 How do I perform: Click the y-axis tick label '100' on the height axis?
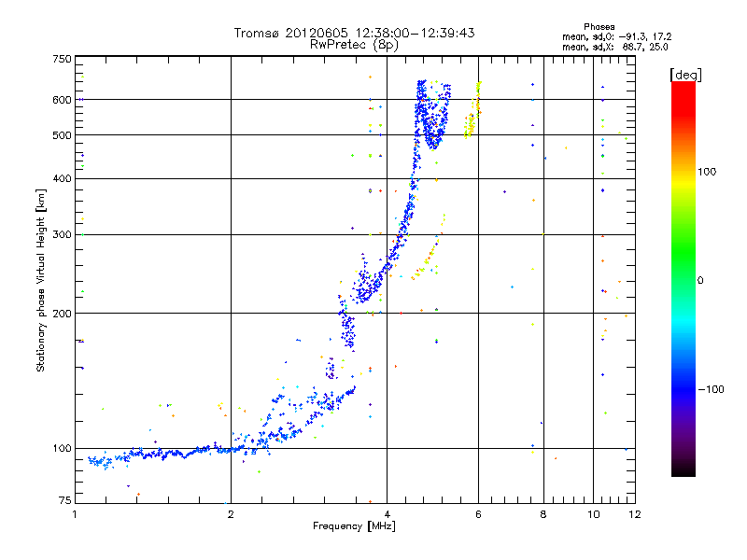[62, 448]
